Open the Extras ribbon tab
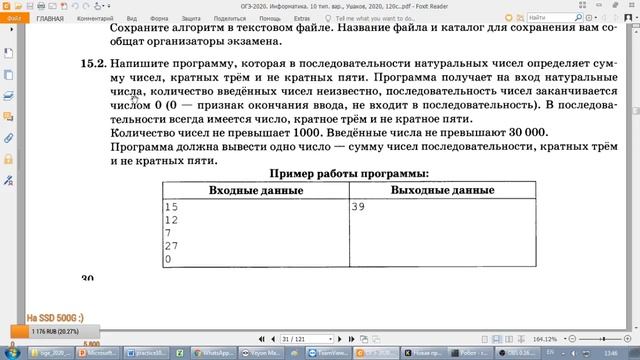The image size is (640, 360). tap(302, 19)
